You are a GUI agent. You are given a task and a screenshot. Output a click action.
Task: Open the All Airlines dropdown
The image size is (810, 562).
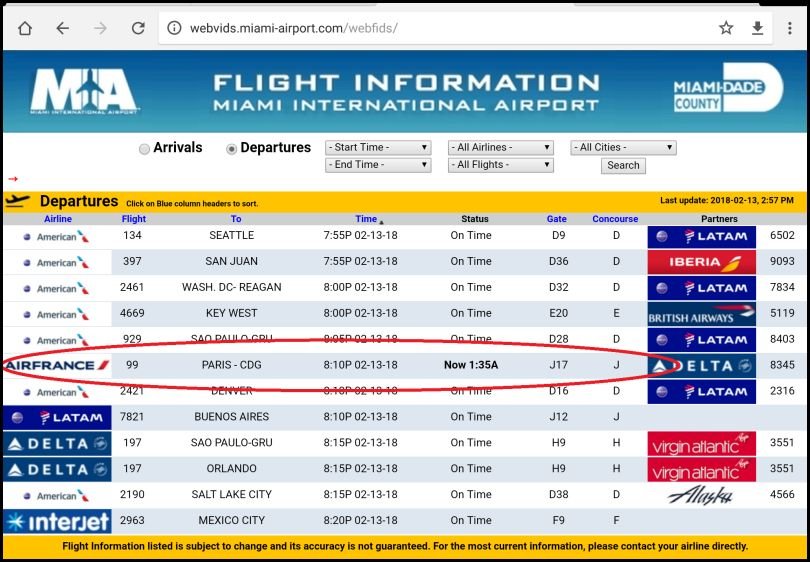pyautogui.click(x=501, y=147)
